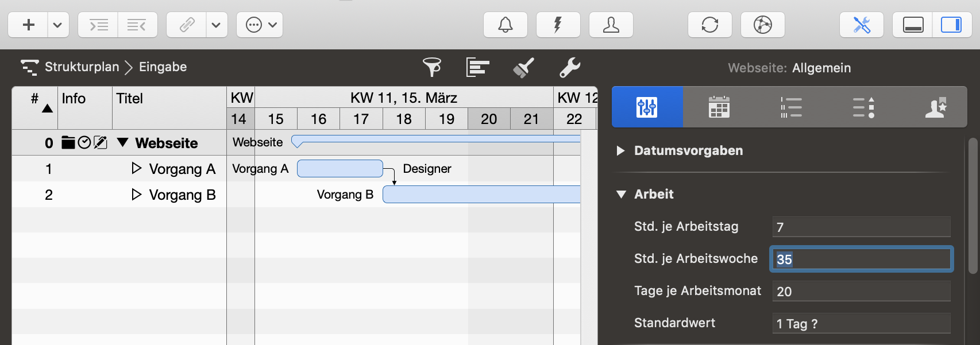Toggle the right sidebar inspector panel
The image size is (980, 345).
951,25
